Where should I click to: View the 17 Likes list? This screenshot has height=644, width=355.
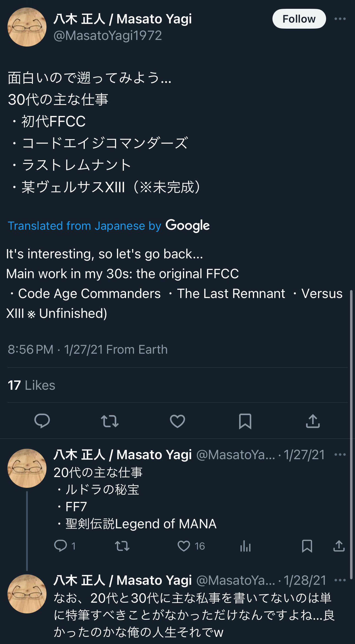[31, 385]
